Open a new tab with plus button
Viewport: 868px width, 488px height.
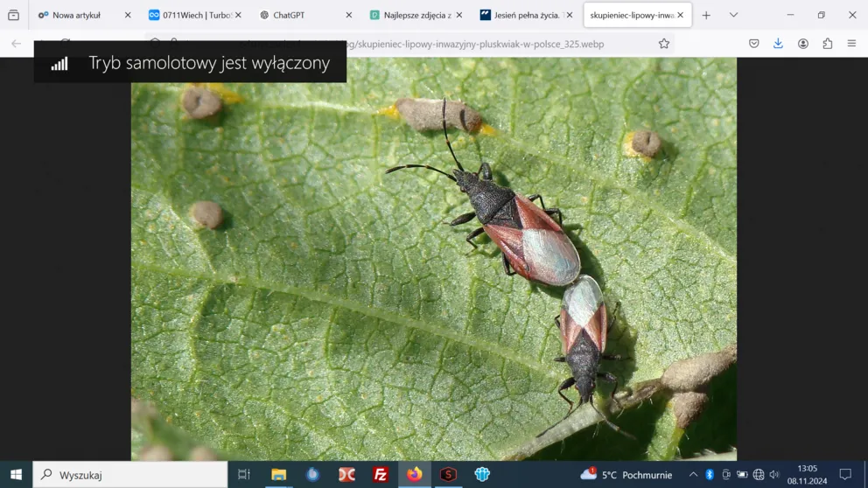tap(706, 16)
